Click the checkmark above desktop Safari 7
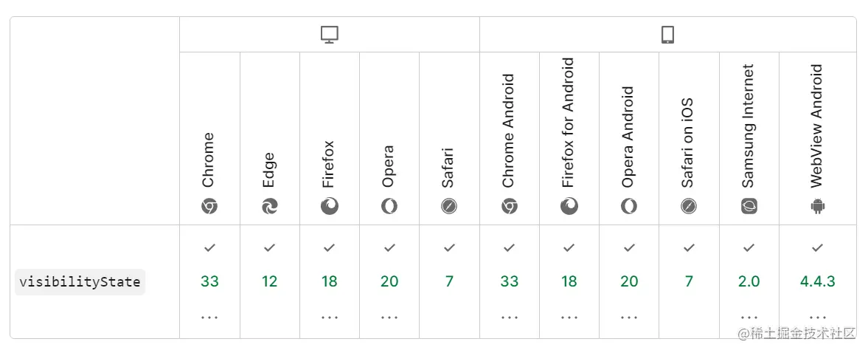 [x=449, y=248]
